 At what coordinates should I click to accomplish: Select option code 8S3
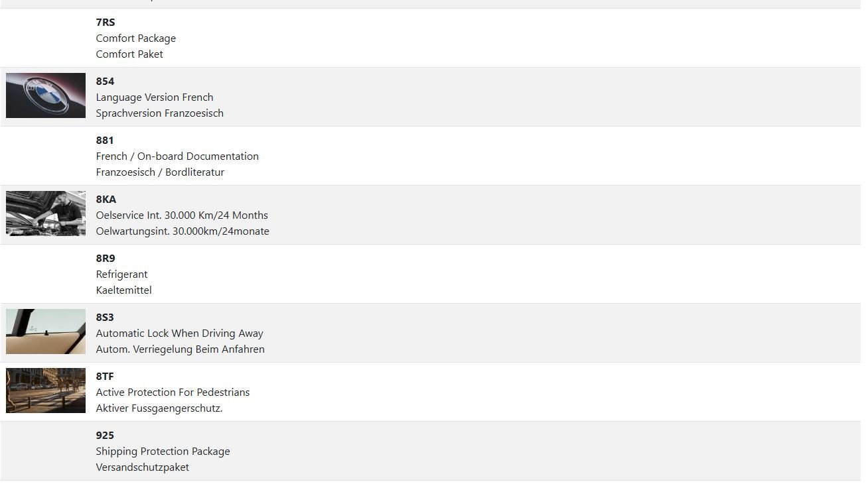pyautogui.click(x=105, y=318)
